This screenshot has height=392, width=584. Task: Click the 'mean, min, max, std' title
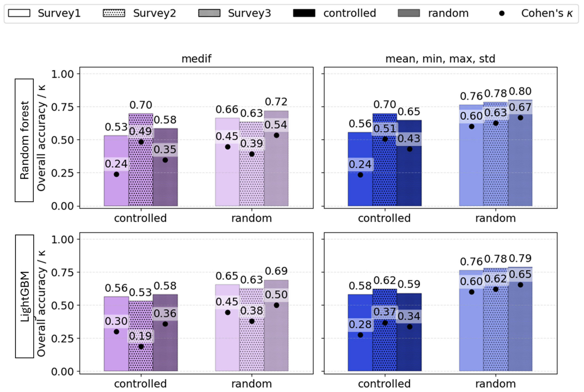tap(440, 59)
